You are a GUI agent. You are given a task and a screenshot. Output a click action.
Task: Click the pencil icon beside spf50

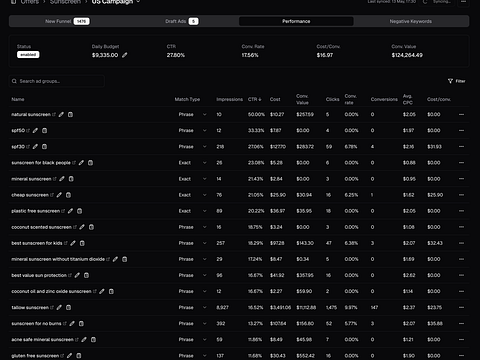click(x=35, y=130)
